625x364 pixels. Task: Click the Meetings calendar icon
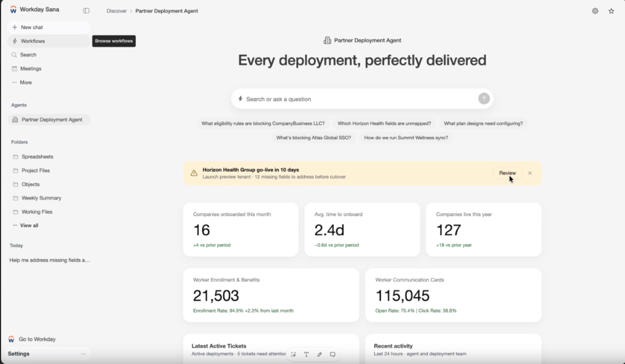(x=14, y=69)
